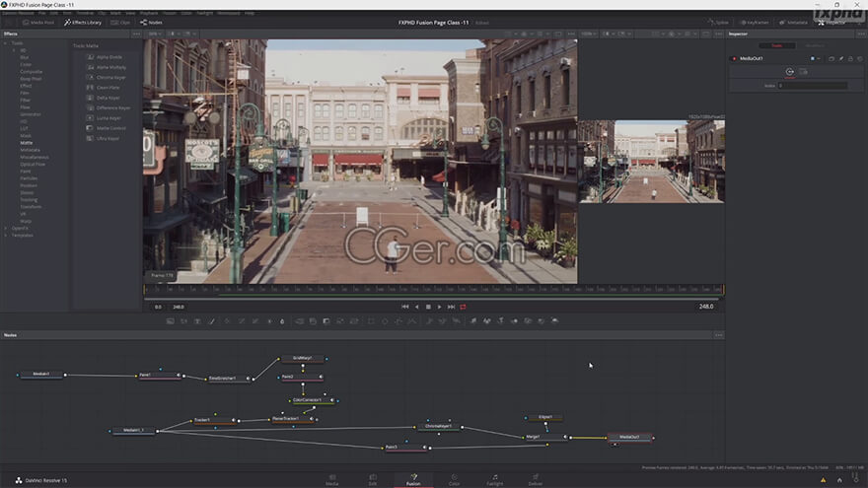Click the blue MediaOut1 color swatch in Inspector
Screen dimensions: 868x488
812,58
